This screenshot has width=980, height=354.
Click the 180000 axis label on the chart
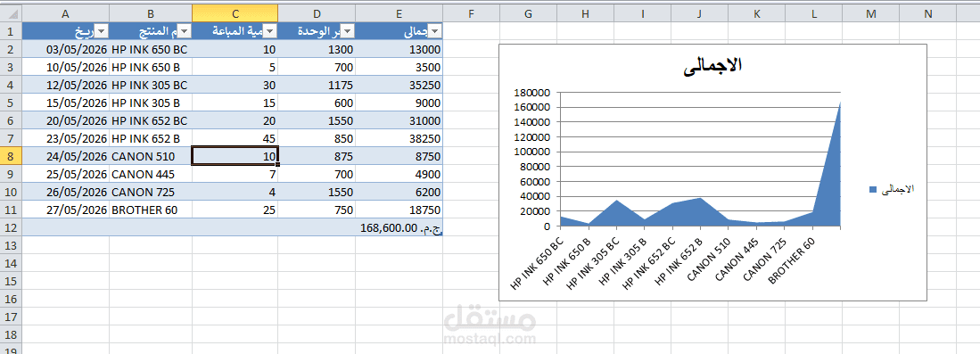(x=531, y=93)
